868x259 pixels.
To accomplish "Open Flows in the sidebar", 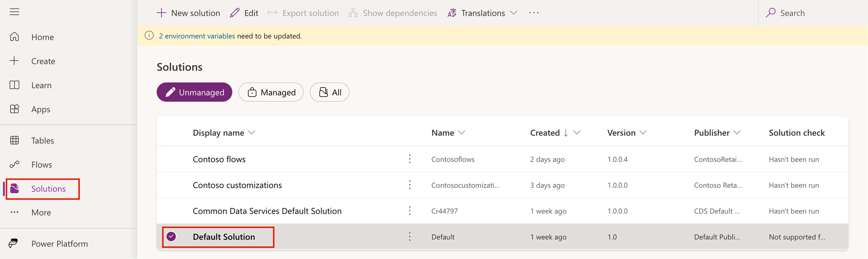I will pyautogui.click(x=41, y=165).
